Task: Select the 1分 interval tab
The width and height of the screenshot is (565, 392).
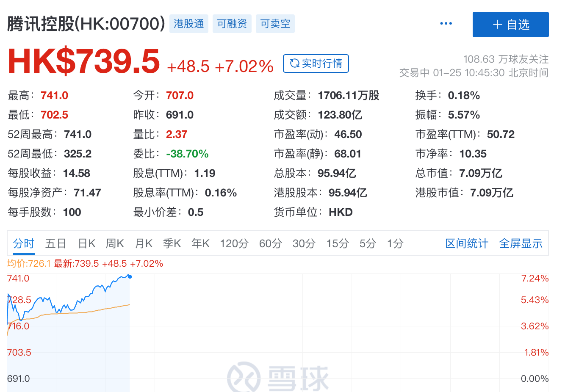Action: 395,243
